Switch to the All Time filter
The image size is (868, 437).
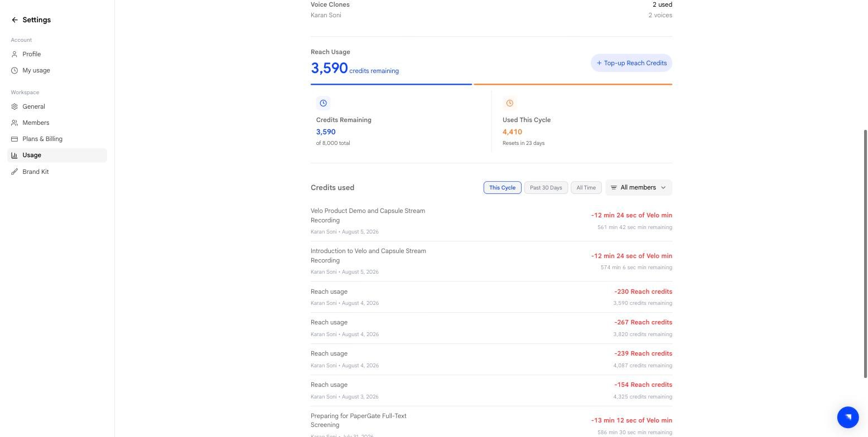coord(586,188)
